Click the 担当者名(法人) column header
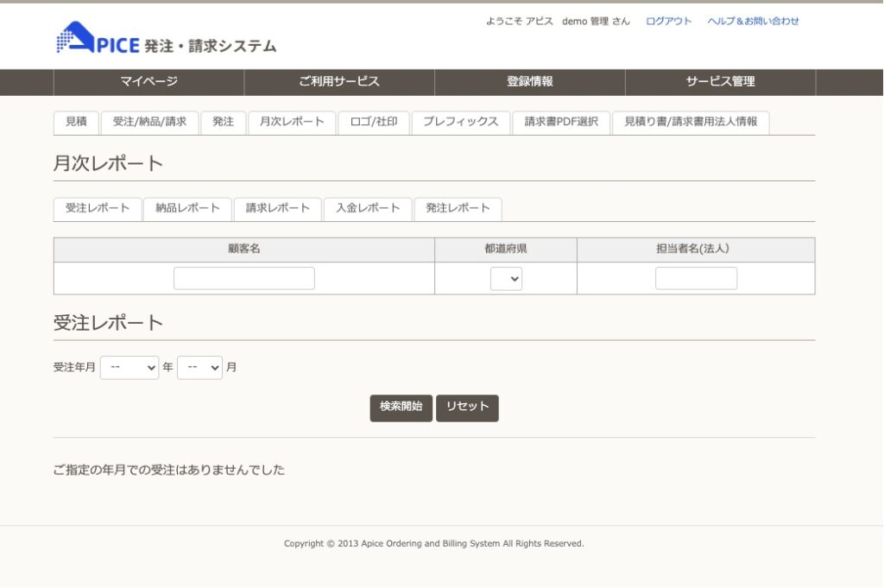 click(696, 250)
